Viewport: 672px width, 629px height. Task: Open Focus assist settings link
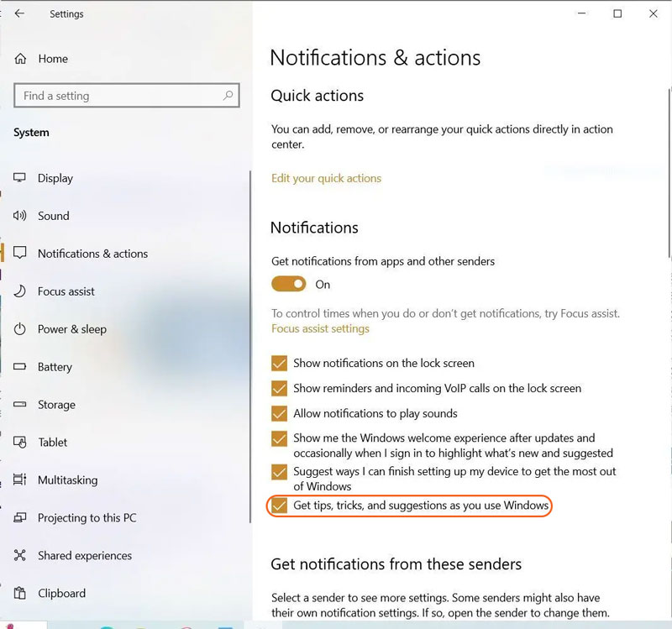[x=320, y=328]
